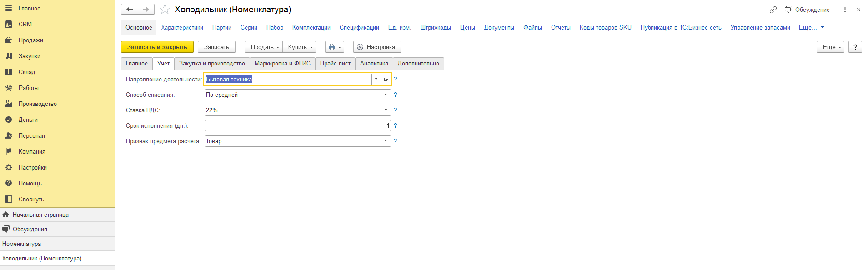868x270 pixels.
Task: Click the Записать button
Action: tap(216, 47)
